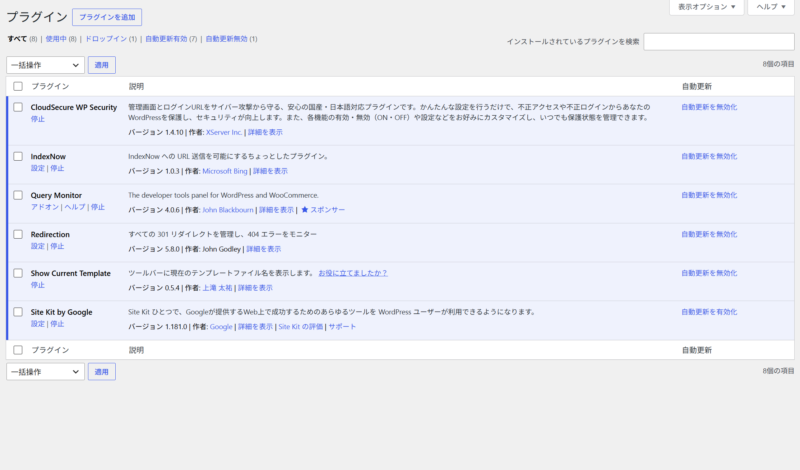Filter plugins by ドロップイン

tap(106, 39)
